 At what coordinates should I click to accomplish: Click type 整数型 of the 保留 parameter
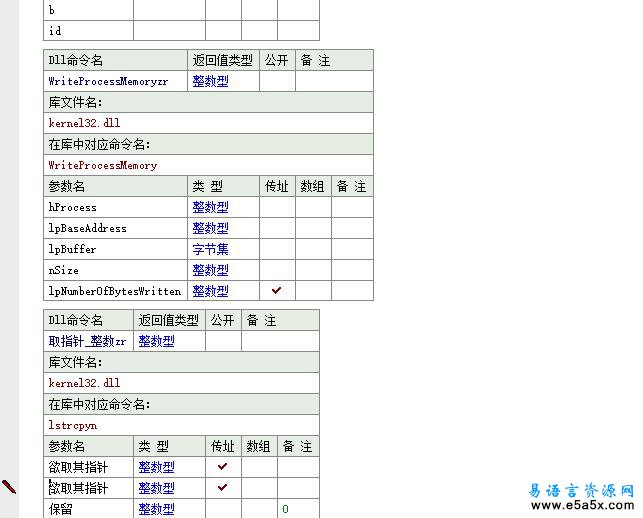tap(156, 509)
